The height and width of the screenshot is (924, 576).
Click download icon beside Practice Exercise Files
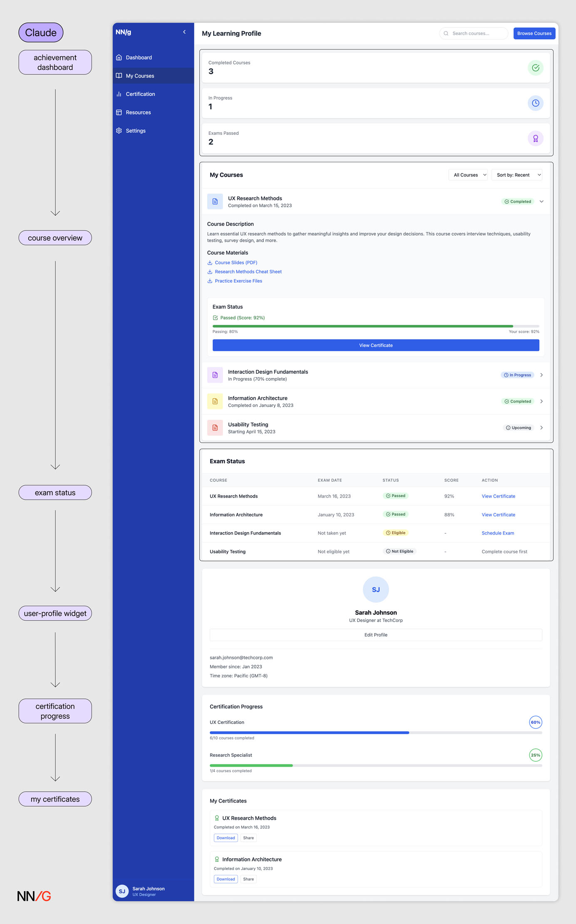[x=210, y=281]
